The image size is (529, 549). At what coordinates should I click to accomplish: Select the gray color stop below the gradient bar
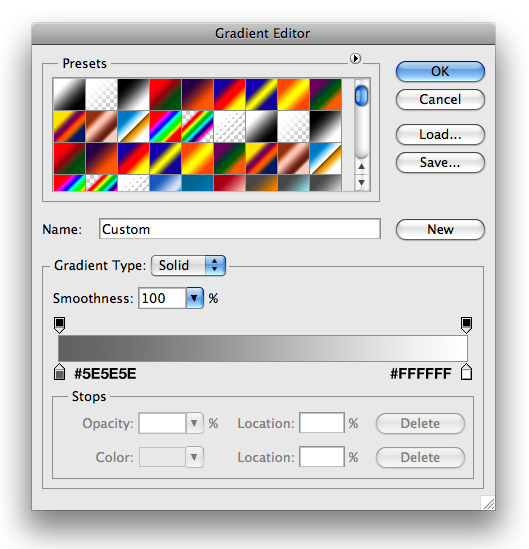pyautogui.click(x=60, y=372)
